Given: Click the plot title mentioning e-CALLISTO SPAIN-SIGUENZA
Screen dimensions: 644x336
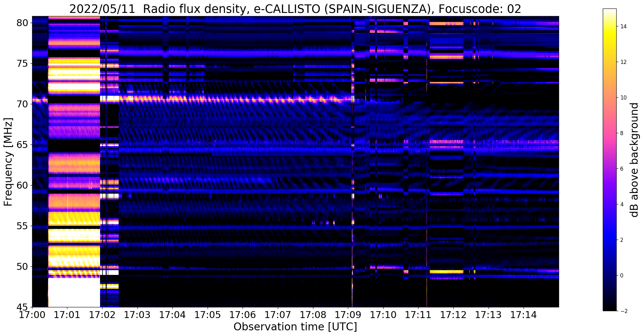Looking at the screenshot, I should pos(295,9).
